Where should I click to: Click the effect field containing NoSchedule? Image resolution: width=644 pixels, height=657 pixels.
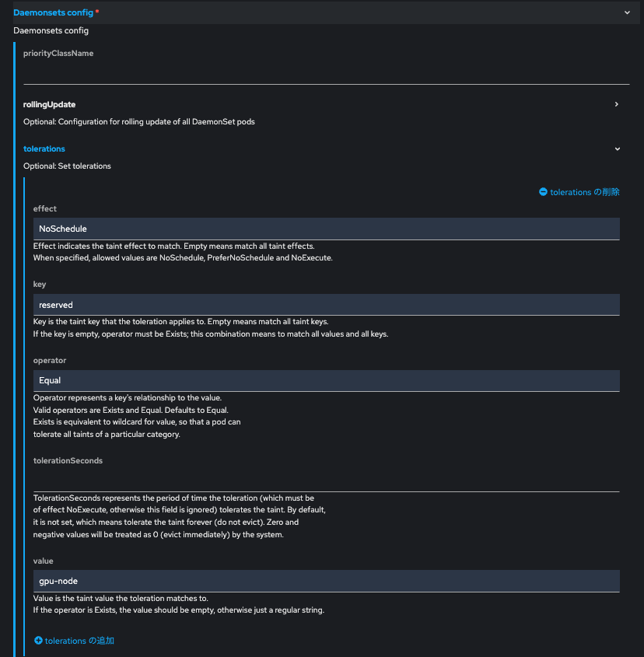326,229
